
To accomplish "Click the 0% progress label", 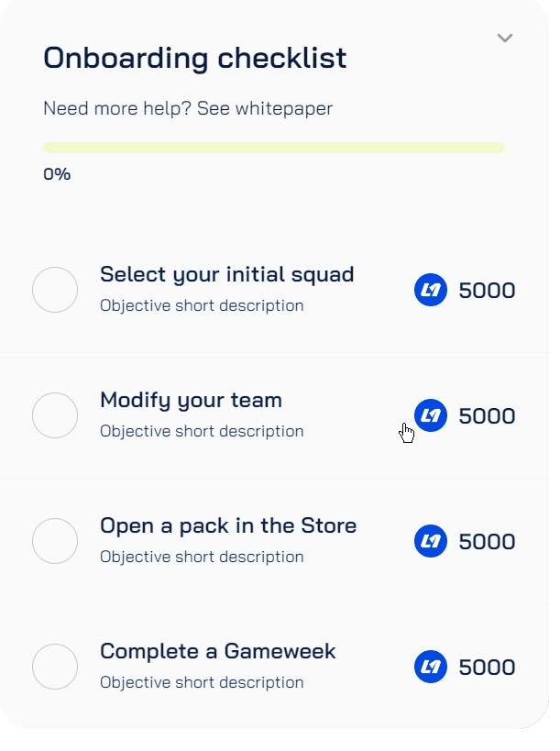I will 57,174.
